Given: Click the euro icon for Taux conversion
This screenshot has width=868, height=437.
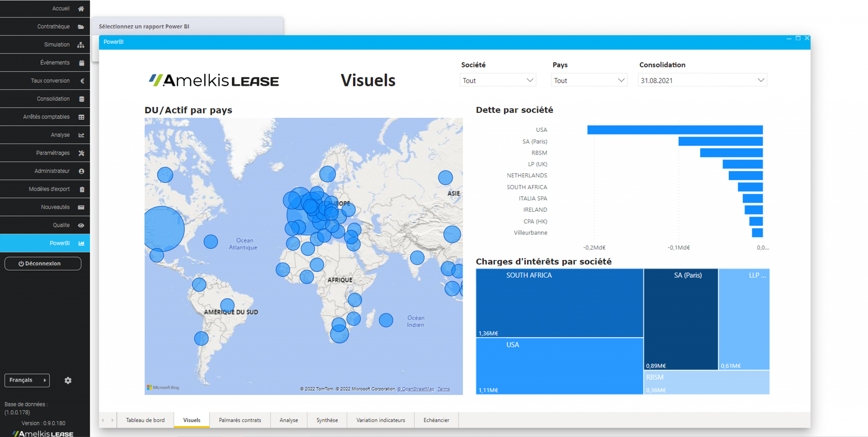Looking at the screenshot, I should (82, 81).
